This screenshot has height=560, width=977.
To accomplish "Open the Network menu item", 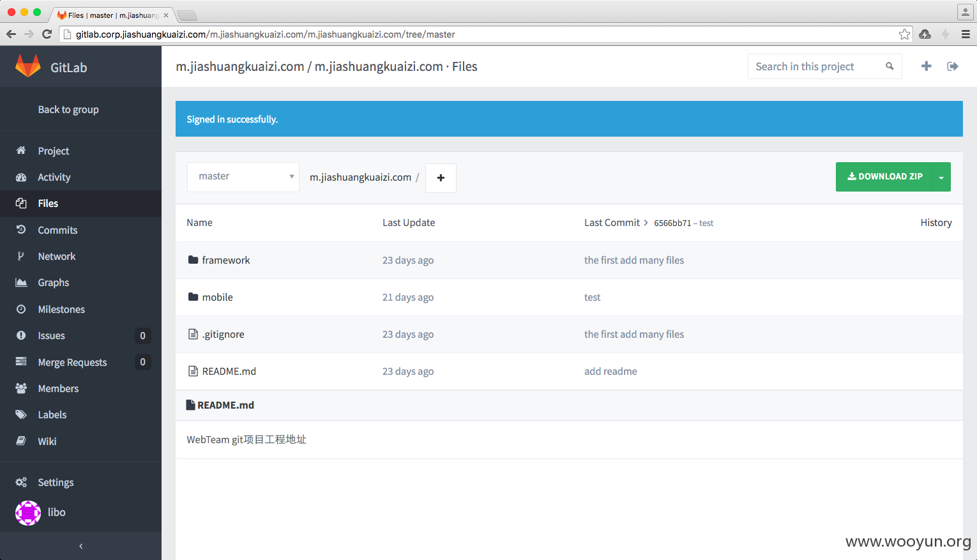I will (56, 256).
